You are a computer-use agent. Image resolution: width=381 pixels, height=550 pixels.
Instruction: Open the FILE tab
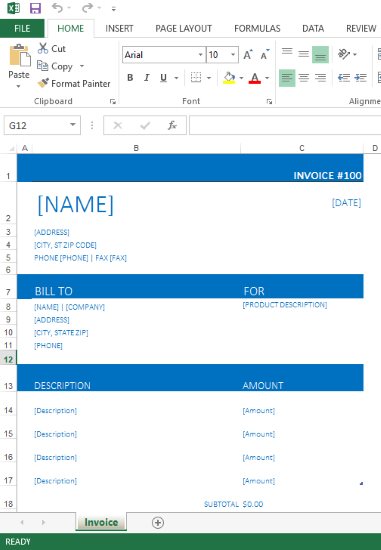click(22, 28)
